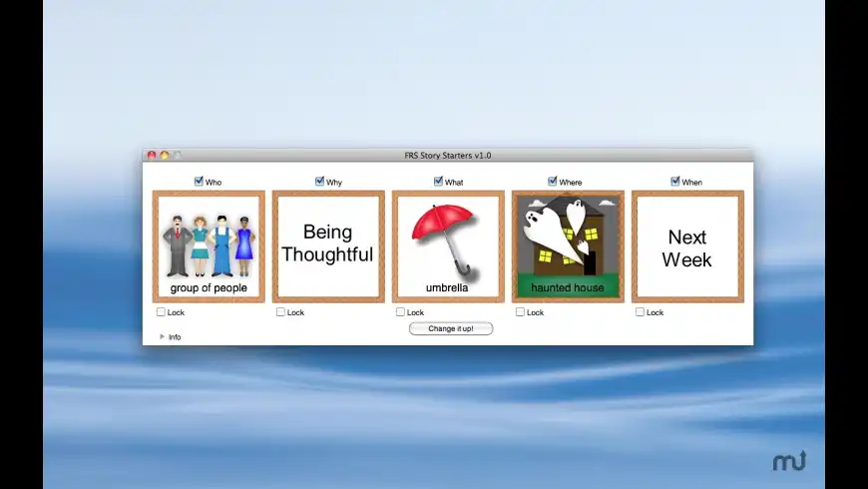Screen dimensions: 868x489
Task: Lock the Being Thoughtful card
Action: click(280, 311)
